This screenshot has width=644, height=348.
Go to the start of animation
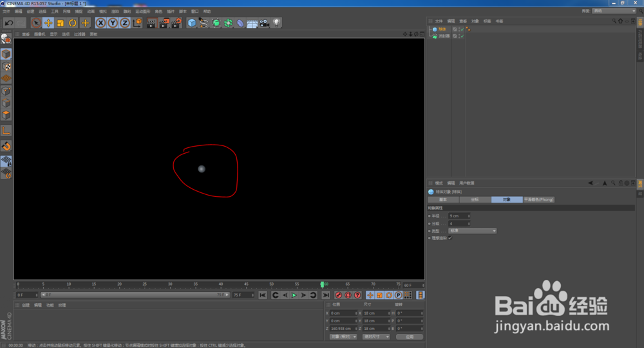tap(263, 295)
